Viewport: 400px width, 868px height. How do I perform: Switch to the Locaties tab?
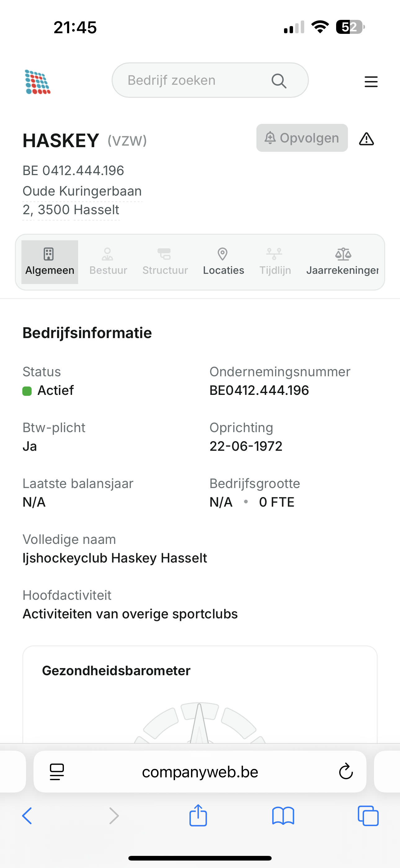(x=223, y=262)
